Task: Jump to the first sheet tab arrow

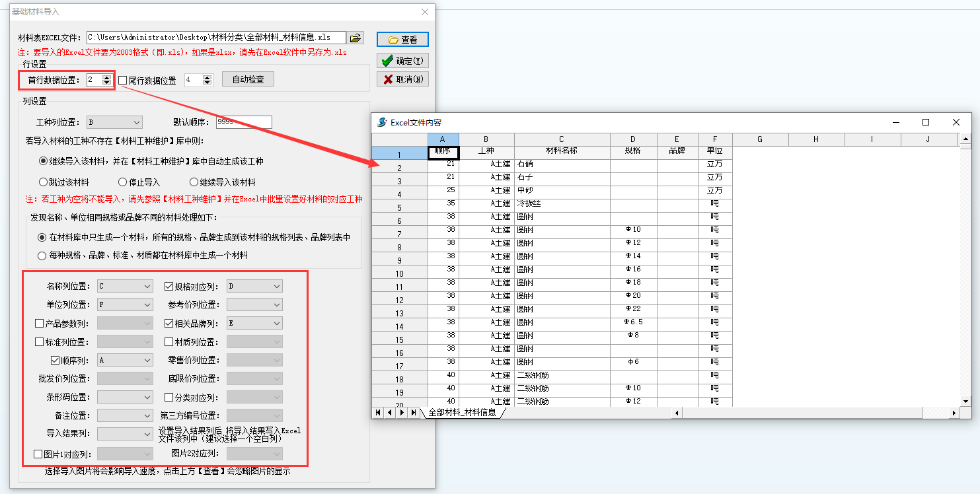Action: 379,413
